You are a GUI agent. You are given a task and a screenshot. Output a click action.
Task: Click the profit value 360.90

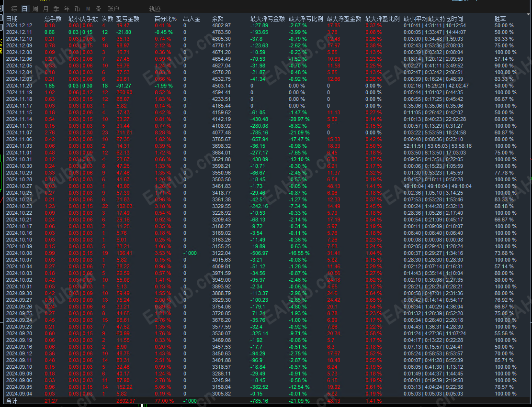click(124, 92)
